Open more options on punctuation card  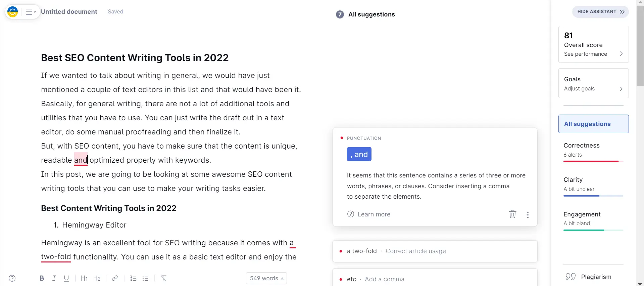point(528,215)
